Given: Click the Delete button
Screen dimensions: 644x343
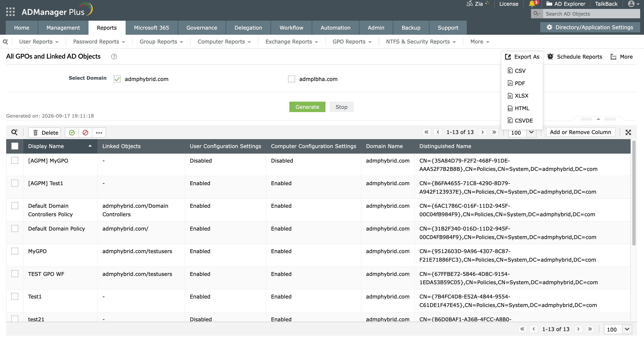Looking at the screenshot, I should tap(45, 132).
